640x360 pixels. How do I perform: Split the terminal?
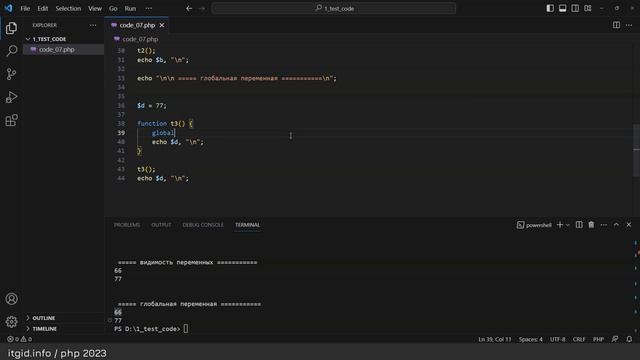point(579,225)
